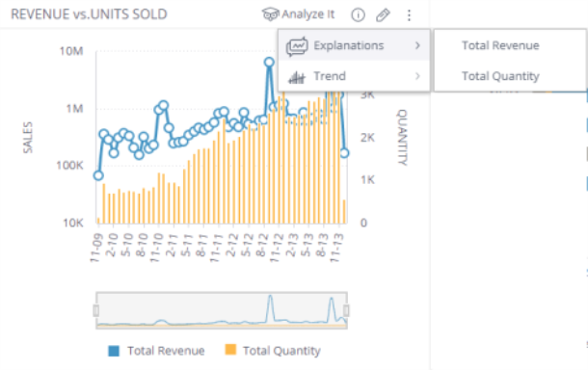
Task: Click the short last orange quantity bar
Action: pos(344,211)
